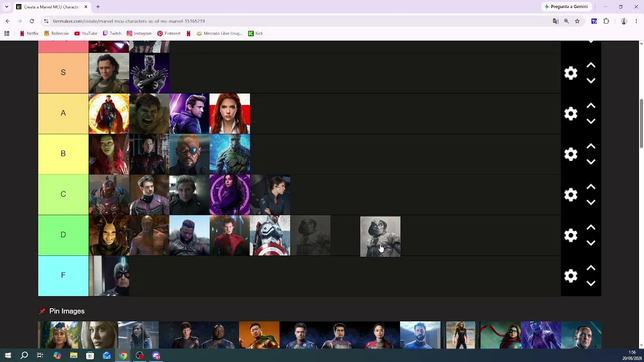Screen dimensions: 644x362
Task: Open the zoom magnifier in address bar
Action: (567, 21)
